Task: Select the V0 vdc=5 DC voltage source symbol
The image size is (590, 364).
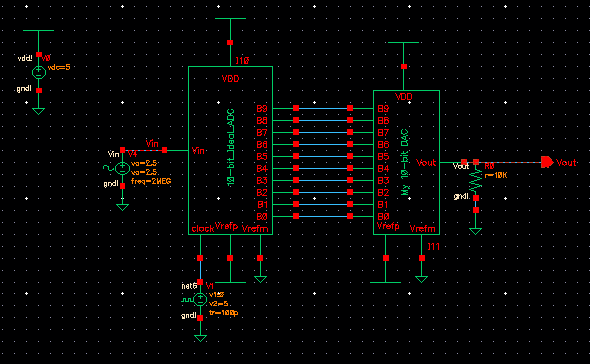Action: (39, 72)
